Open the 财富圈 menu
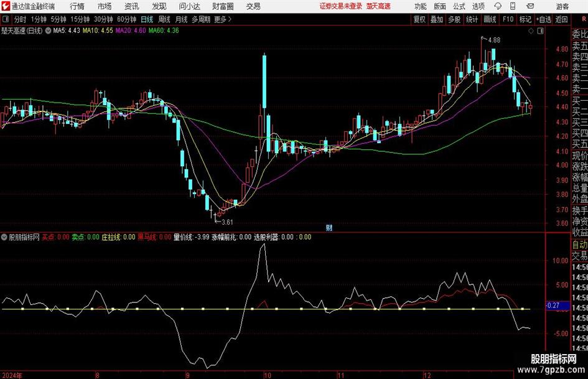 (223, 6)
